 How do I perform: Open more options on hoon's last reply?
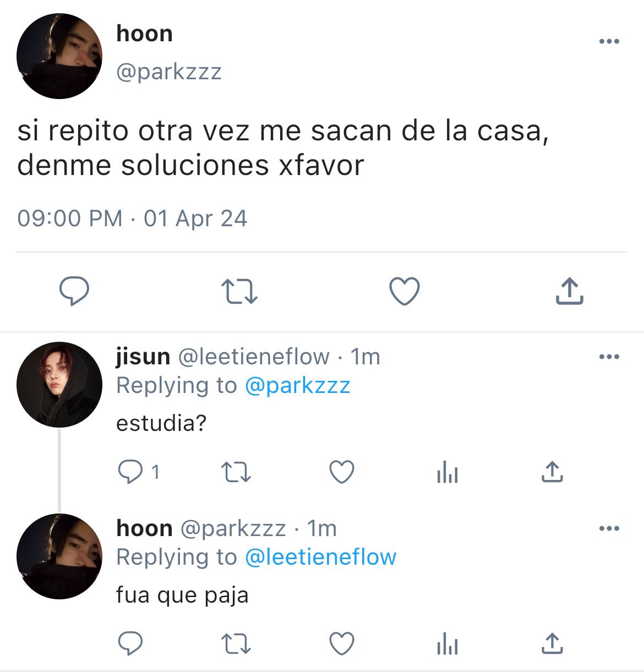coord(609,528)
